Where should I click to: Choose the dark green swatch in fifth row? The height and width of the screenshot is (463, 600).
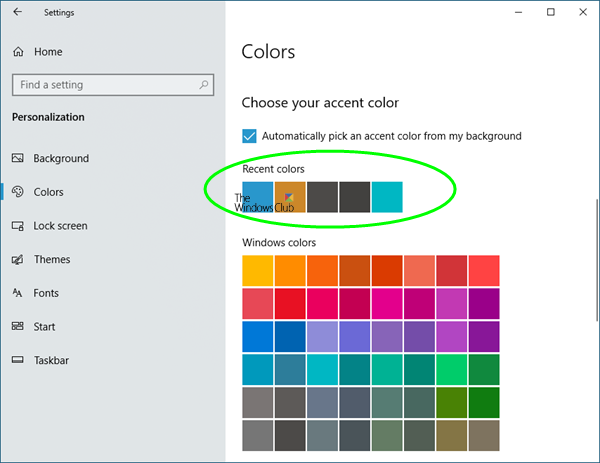[x=484, y=402]
